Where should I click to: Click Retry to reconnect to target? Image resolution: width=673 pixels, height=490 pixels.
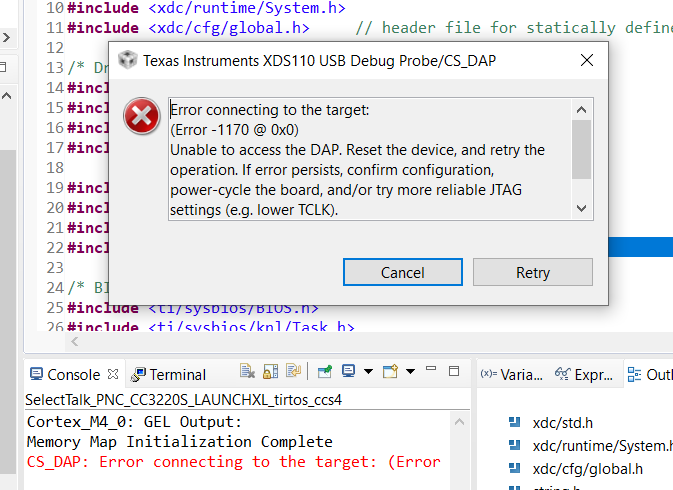(x=533, y=272)
